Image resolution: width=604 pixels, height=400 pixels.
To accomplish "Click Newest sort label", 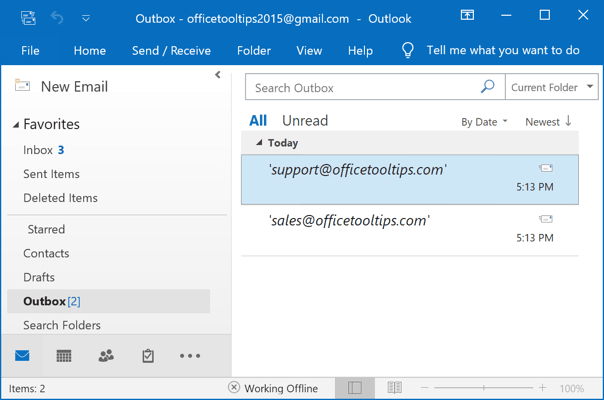I will coord(542,122).
